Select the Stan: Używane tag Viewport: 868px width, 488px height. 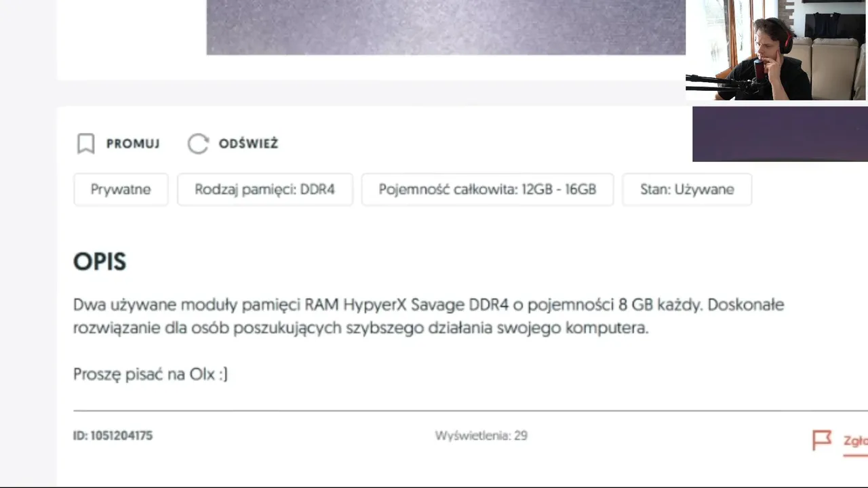coord(687,189)
